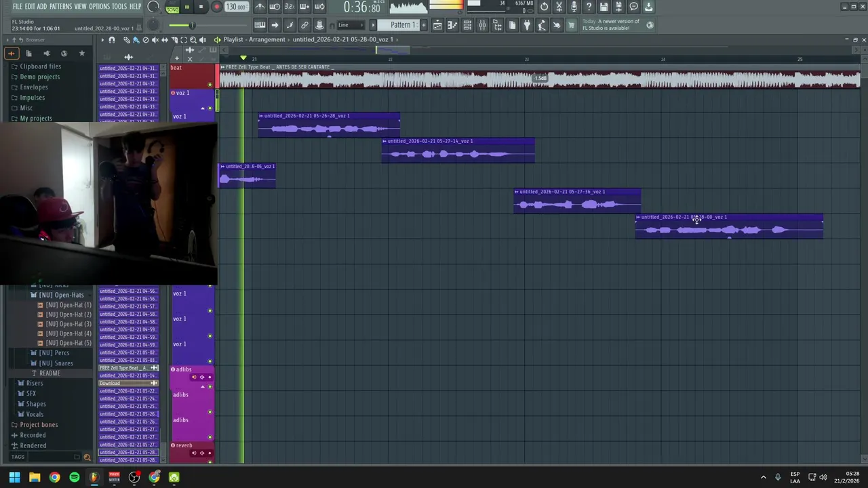Toggle SONG/pattern playback mode
Viewport: 868px width, 488px height.
pos(172,7)
